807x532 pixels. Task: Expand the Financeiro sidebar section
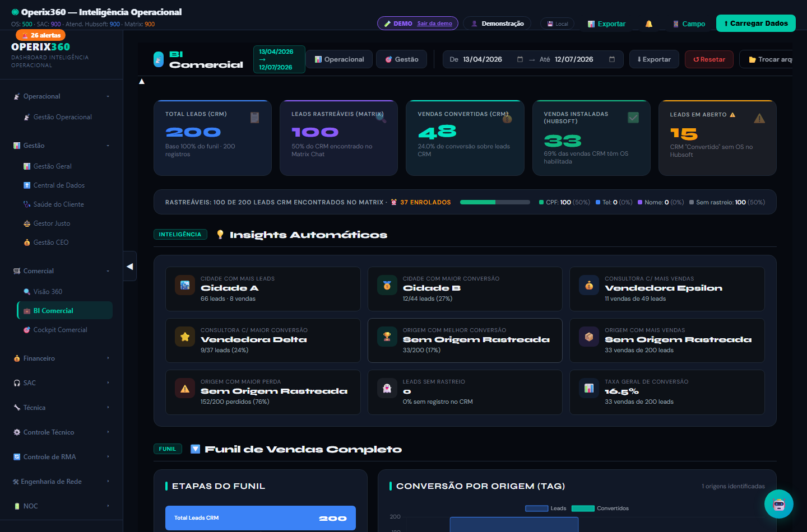point(62,358)
